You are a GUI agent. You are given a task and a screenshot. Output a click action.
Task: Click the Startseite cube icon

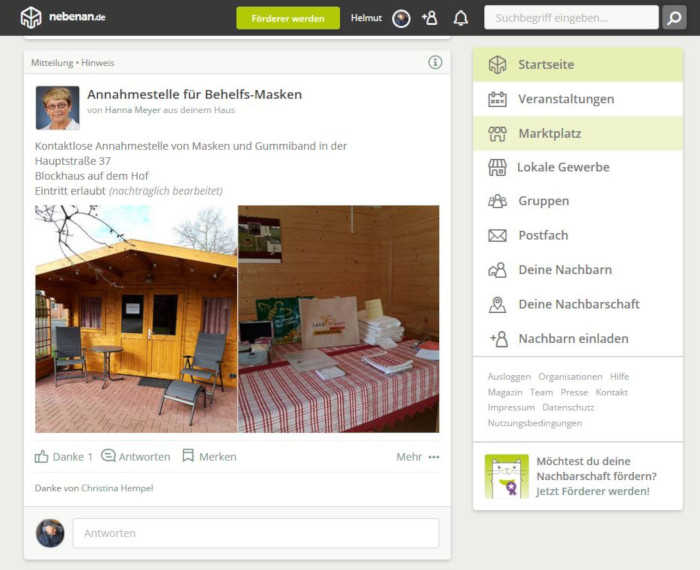497,65
